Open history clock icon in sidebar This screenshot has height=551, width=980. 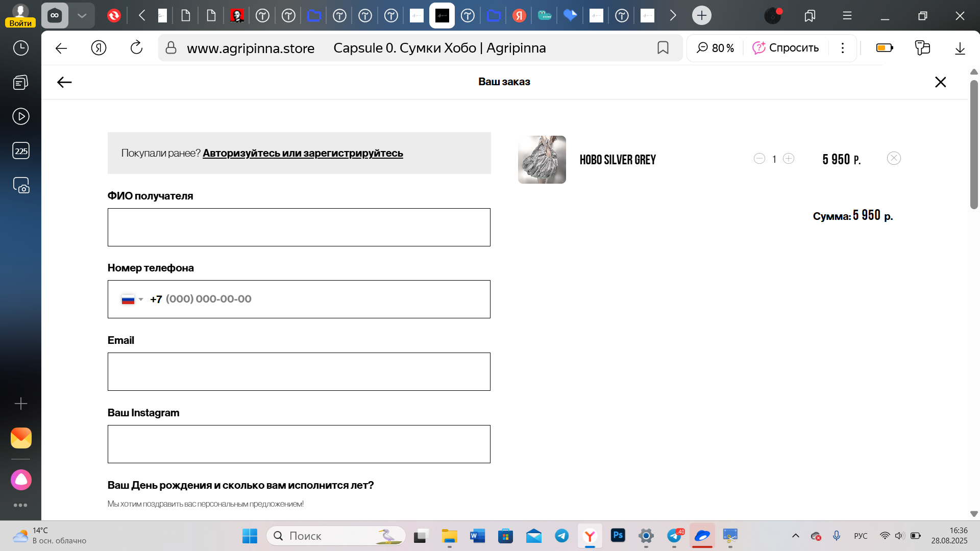(x=20, y=48)
